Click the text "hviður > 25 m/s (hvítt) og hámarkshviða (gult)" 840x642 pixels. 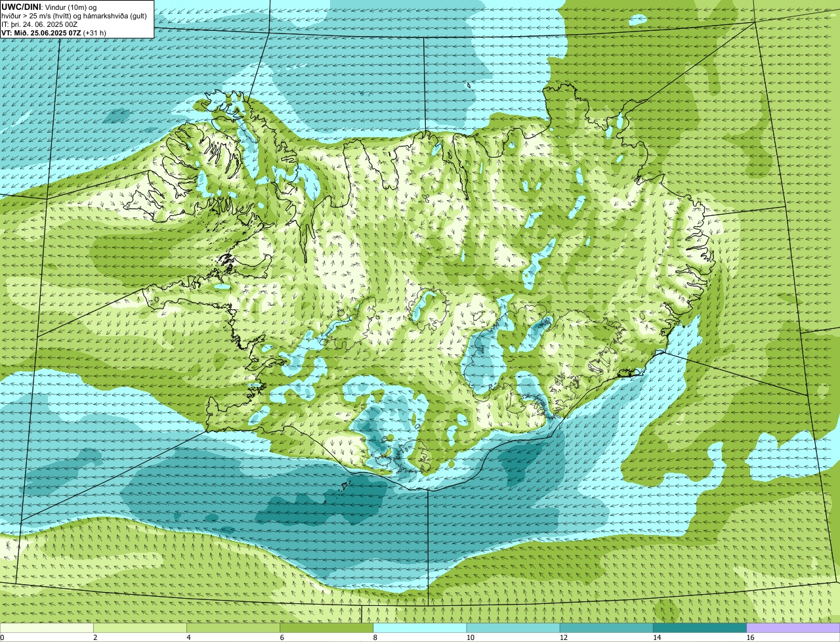[74, 15]
